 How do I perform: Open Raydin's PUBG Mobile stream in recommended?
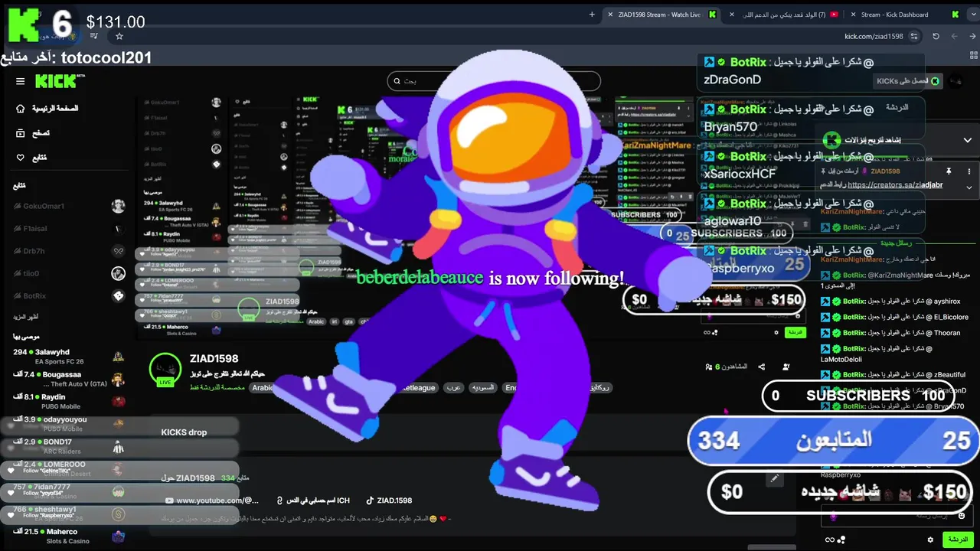(x=69, y=401)
